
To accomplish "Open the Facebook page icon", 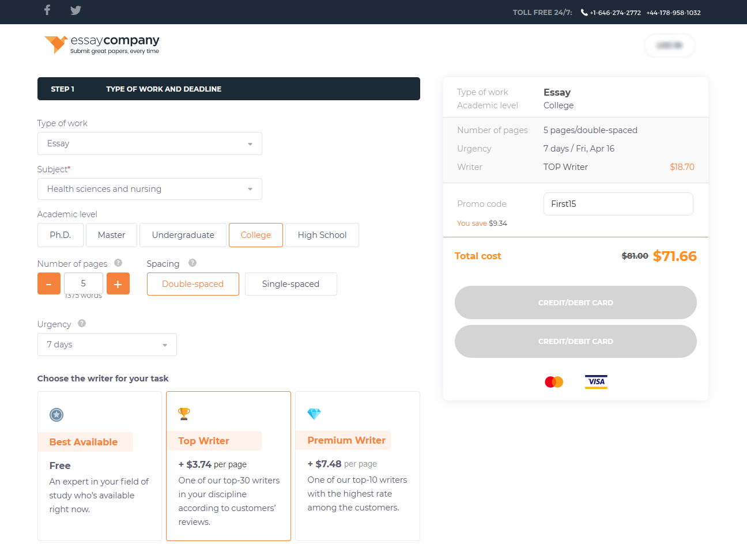I will coord(47,10).
